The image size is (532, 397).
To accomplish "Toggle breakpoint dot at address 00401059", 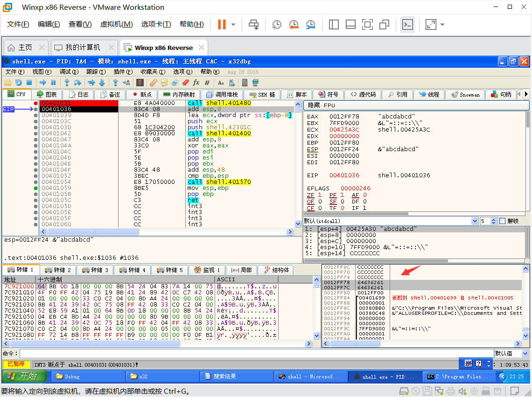I will tap(35, 188).
